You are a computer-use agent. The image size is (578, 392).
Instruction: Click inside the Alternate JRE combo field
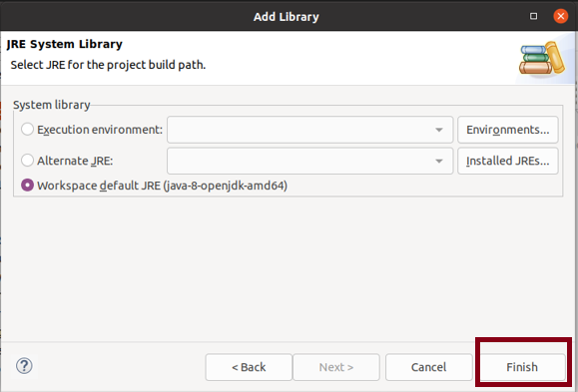310,161
